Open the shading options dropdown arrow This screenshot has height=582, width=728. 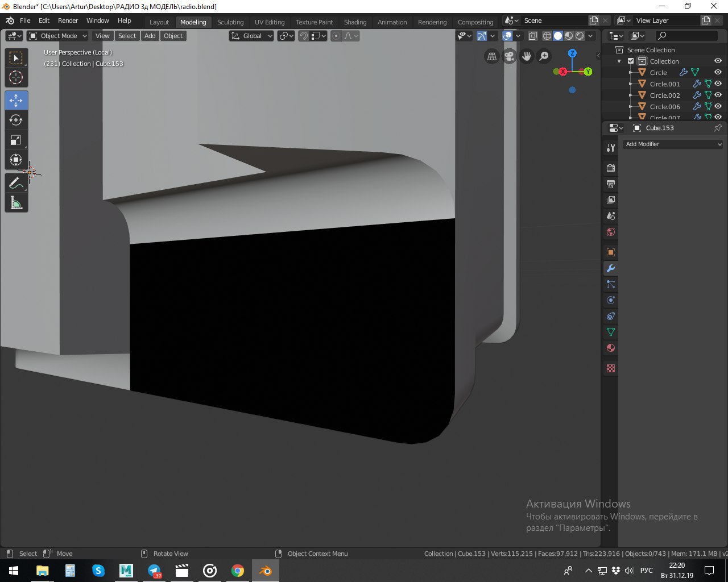(590, 36)
